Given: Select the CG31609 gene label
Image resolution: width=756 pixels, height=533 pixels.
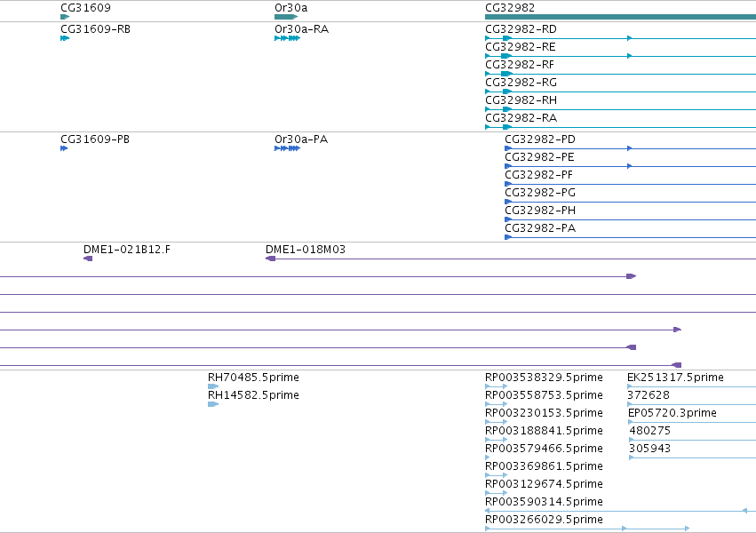Looking at the screenshot, I should point(85,8).
